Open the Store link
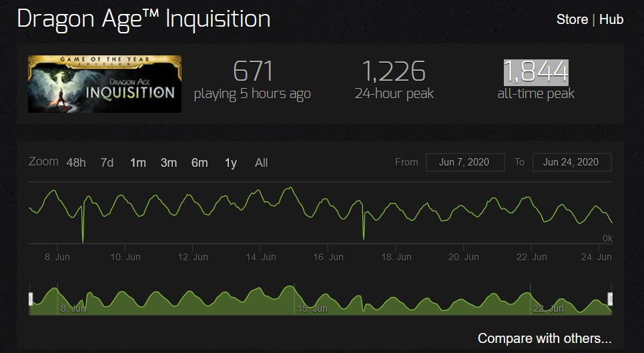Image resolution: width=644 pixels, height=353 pixels. (x=572, y=19)
